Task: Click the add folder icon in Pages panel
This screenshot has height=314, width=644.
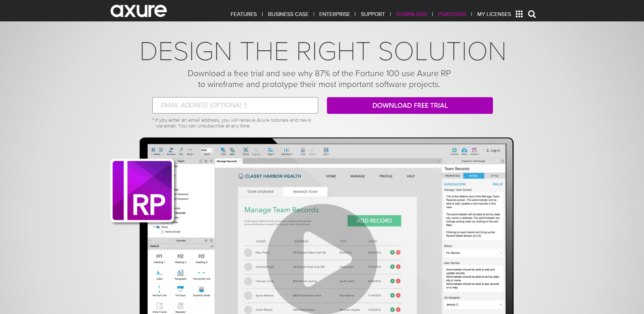Action: tap(206, 161)
